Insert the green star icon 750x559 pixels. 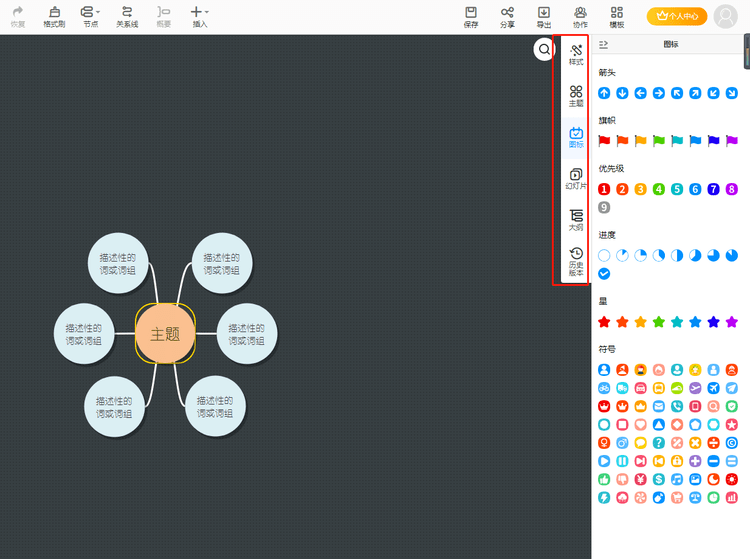point(659,322)
